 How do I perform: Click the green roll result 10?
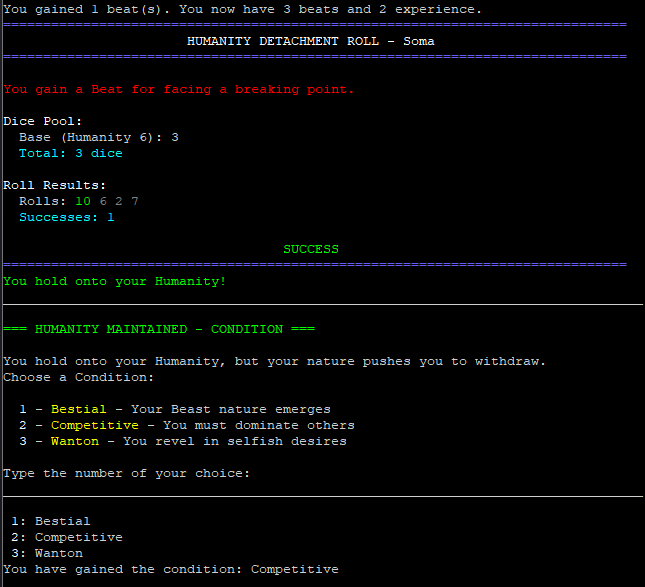(x=83, y=201)
